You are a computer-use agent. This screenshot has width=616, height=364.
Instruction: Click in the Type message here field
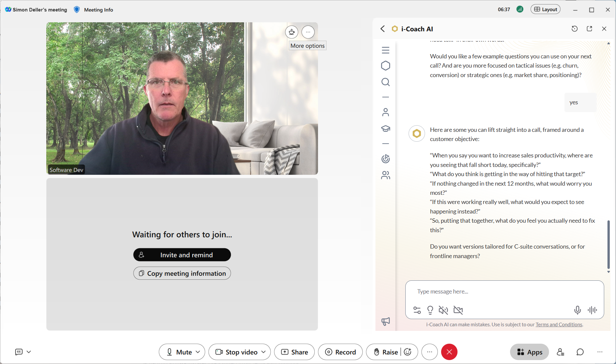[x=505, y=292]
